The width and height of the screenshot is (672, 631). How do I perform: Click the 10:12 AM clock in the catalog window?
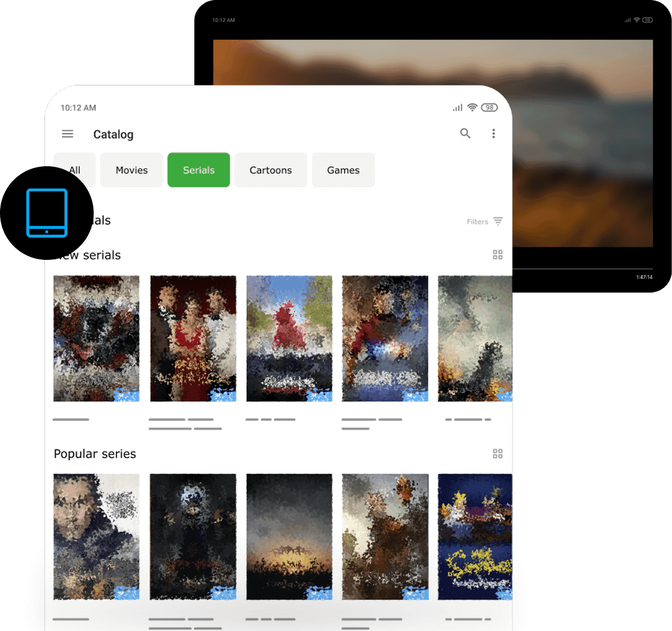point(78,108)
